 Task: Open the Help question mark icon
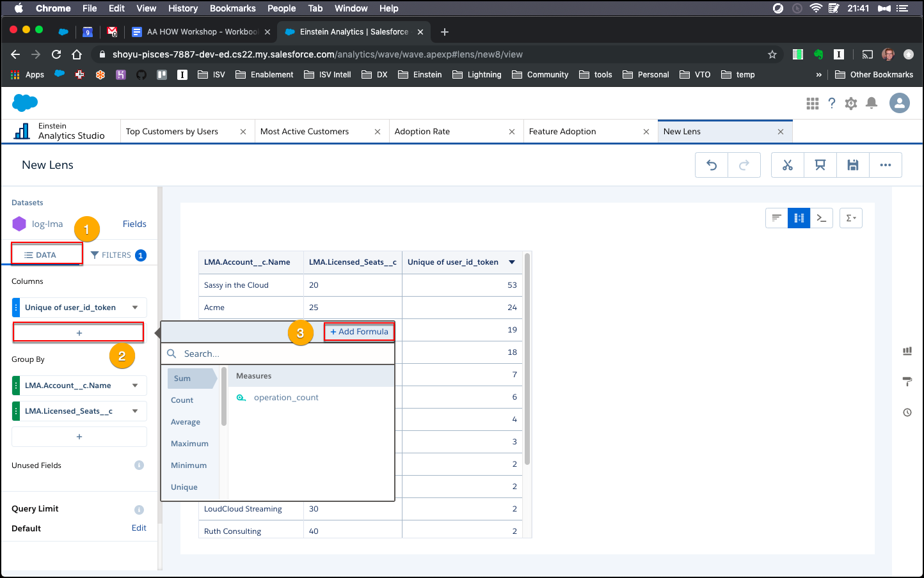pos(832,103)
